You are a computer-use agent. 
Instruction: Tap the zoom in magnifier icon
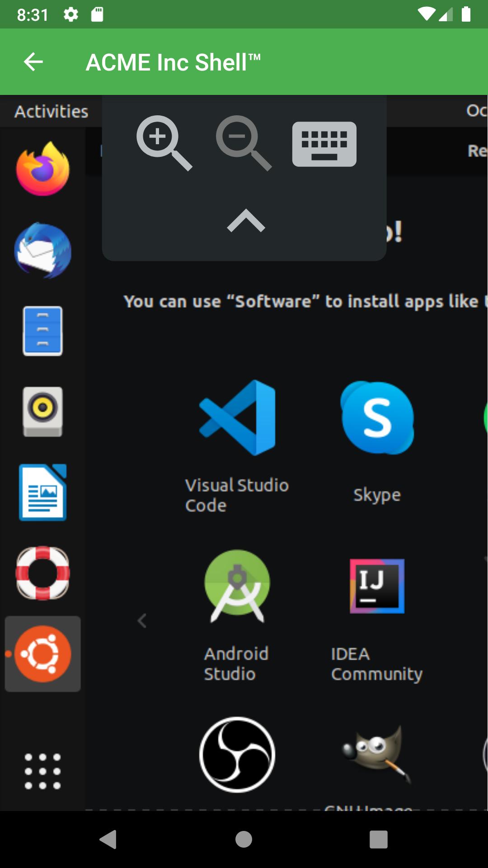tap(164, 143)
